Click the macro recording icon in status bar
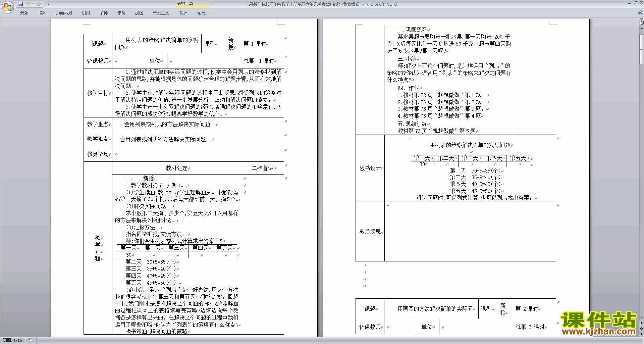This screenshot has width=644, height=344. (31, 340)
